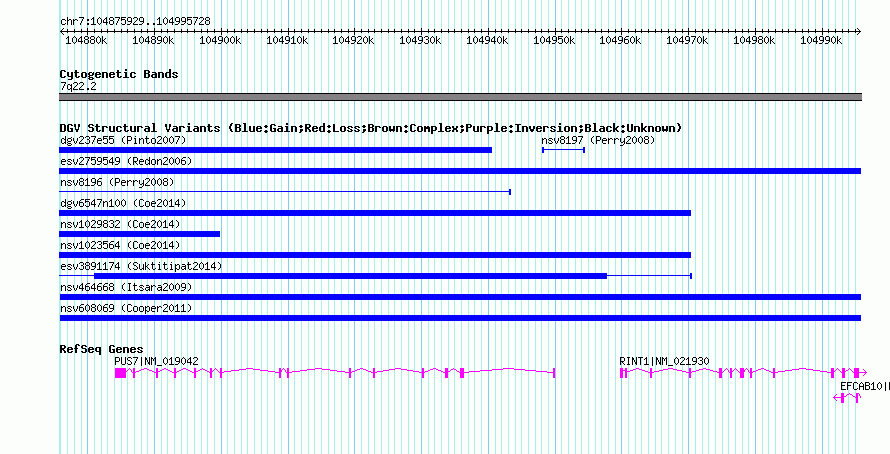Click the ruler's left arrowhead
The image size is (890, 454).
pos(62,32)
